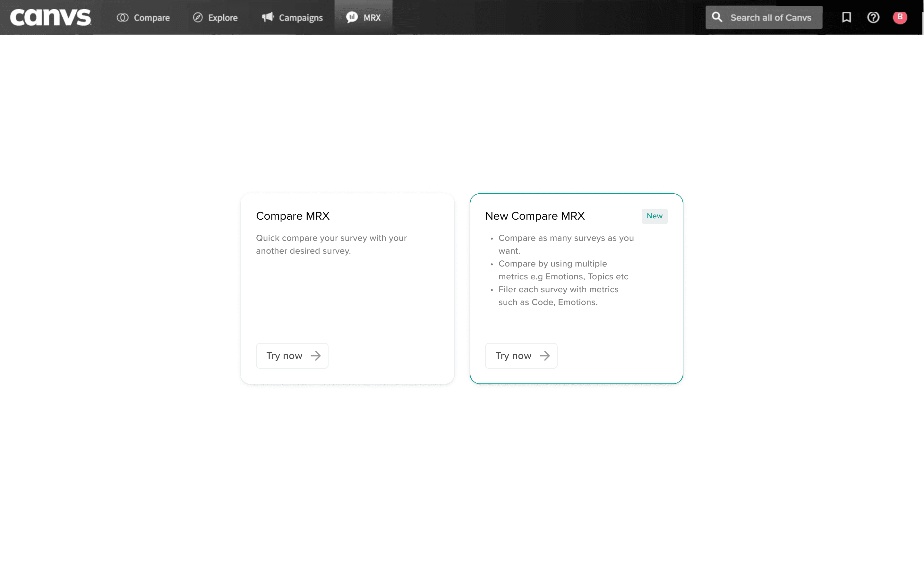Screen dimensions: 924x578
Task: Click the 'Compare by using multiple metrics' bullet
Action: (x=563, y=270)
